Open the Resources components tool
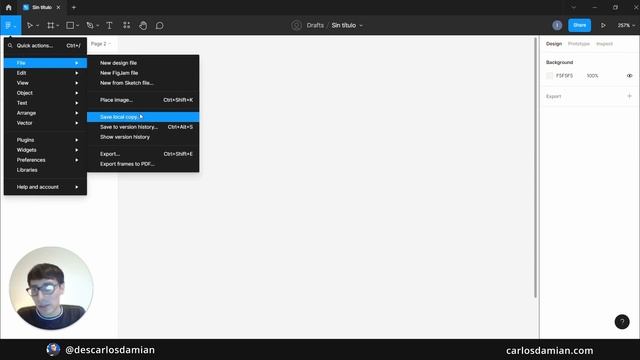The image size is (640, 360). tap(127, 25)
